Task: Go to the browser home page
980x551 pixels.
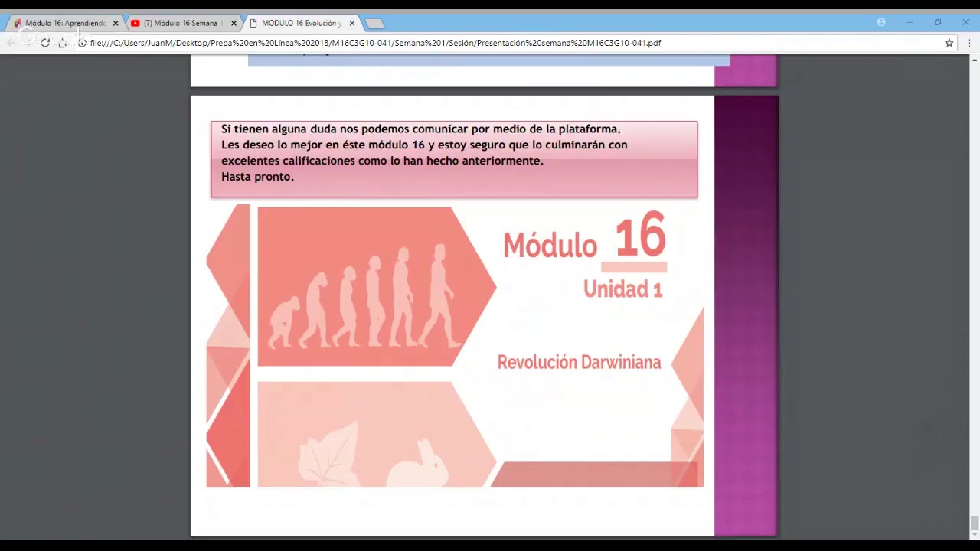Action: pyautogui.click(x=63, y=43)
